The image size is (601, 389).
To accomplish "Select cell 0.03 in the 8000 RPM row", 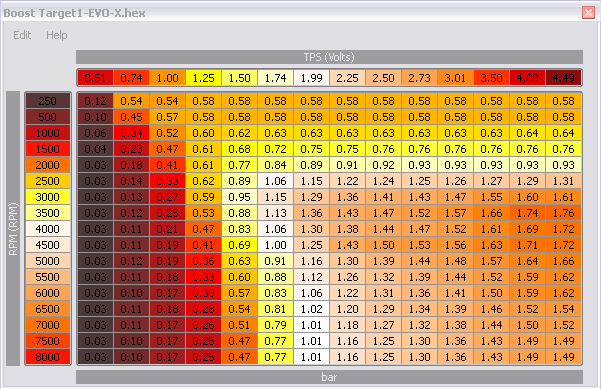I will [95, 357].
